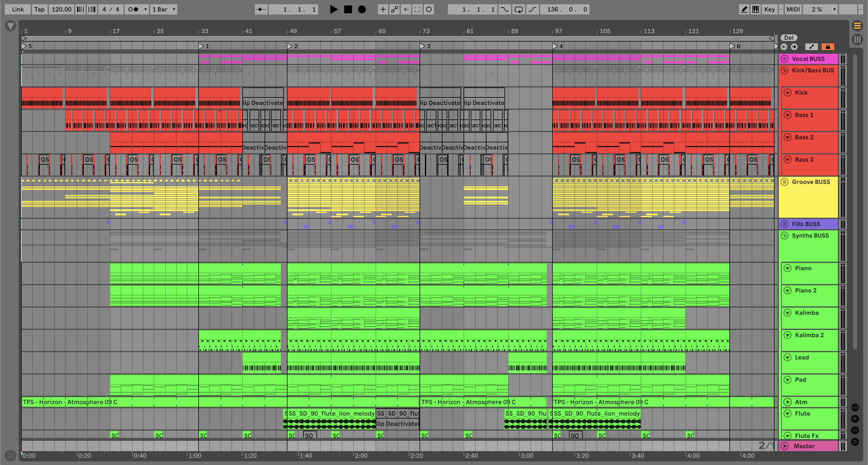868x465 pixels.
Task: Toggle the Draw Mode pencil icon
Action: (744, 9)
